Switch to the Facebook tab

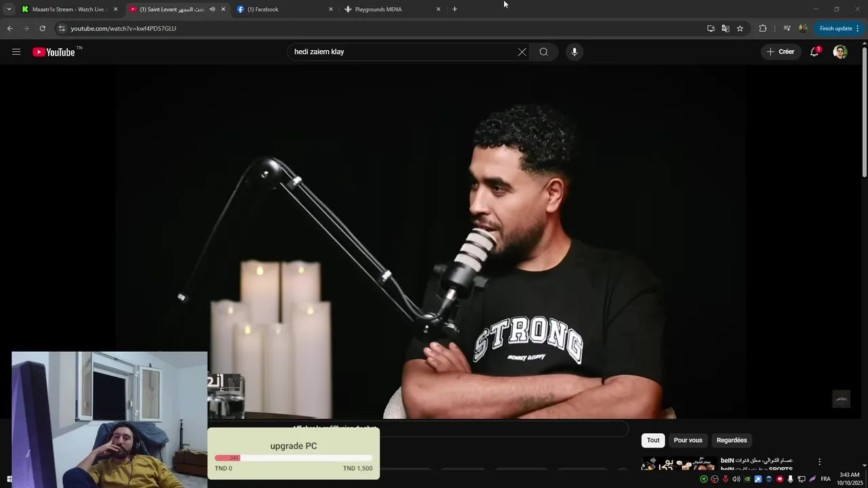[285, 9]
